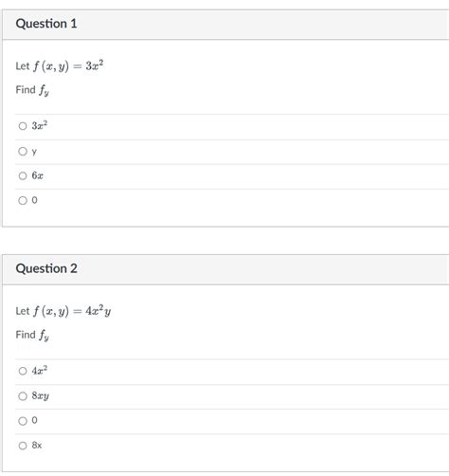Screen dimensions: 449x476
Task: Click the 8xy answer label text
Action: pos(40,396)
